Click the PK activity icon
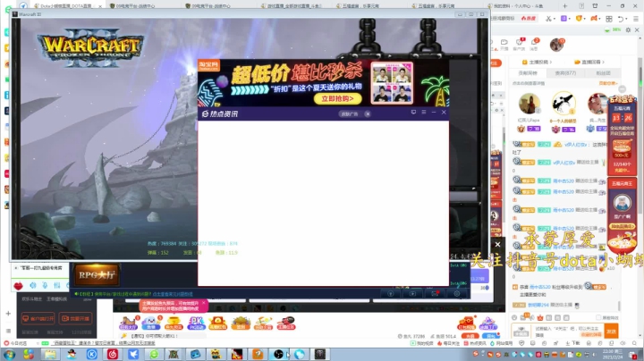644x361 pixels. (x=196, y=323)
